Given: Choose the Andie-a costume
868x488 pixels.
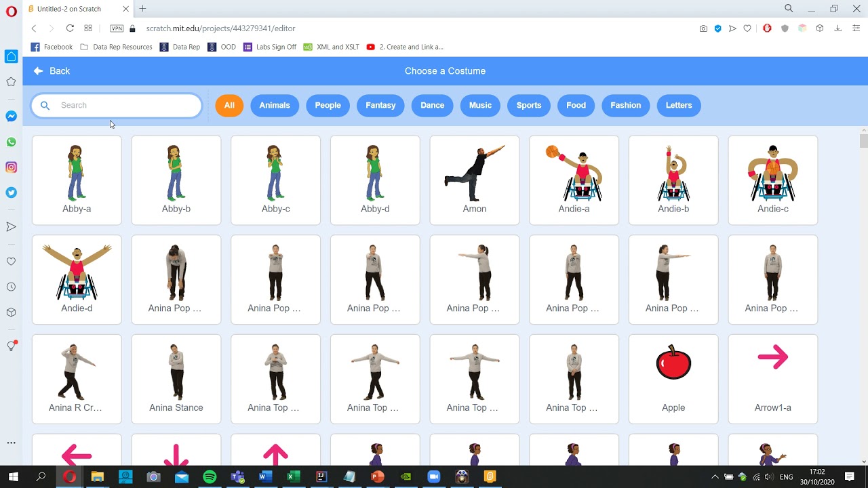Looking at the screenshot, I should (x=574, y=180).
